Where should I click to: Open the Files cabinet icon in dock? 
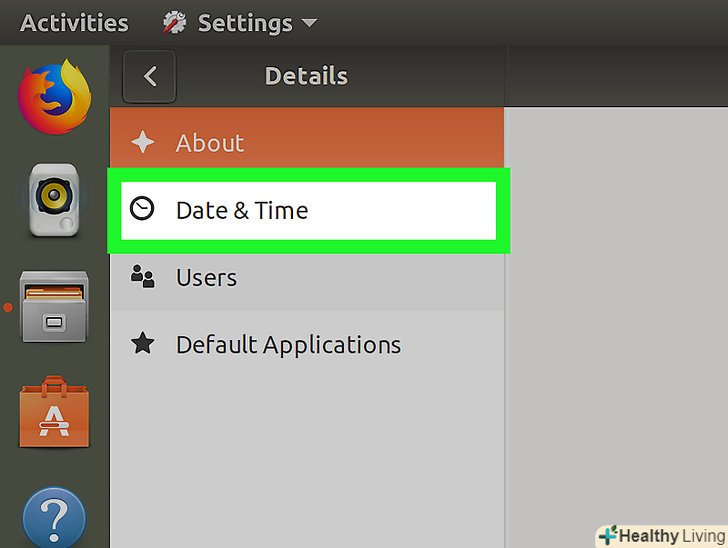55,308
